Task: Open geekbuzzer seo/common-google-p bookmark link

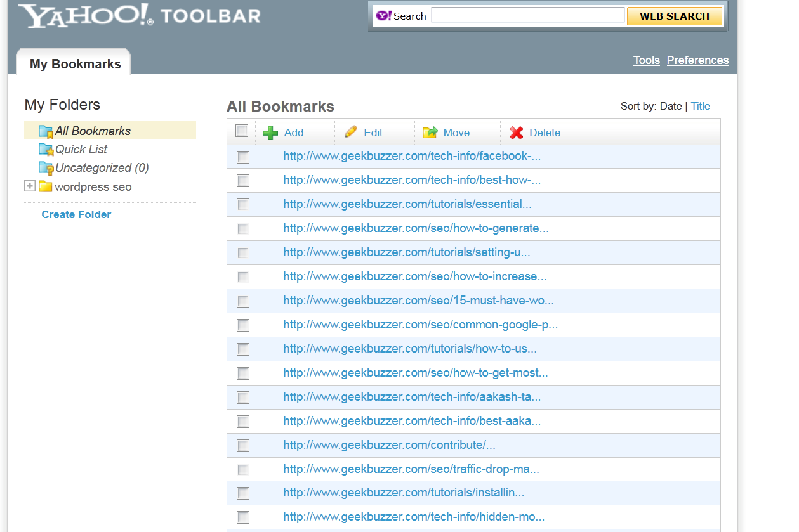Action: tap(421, 325)
